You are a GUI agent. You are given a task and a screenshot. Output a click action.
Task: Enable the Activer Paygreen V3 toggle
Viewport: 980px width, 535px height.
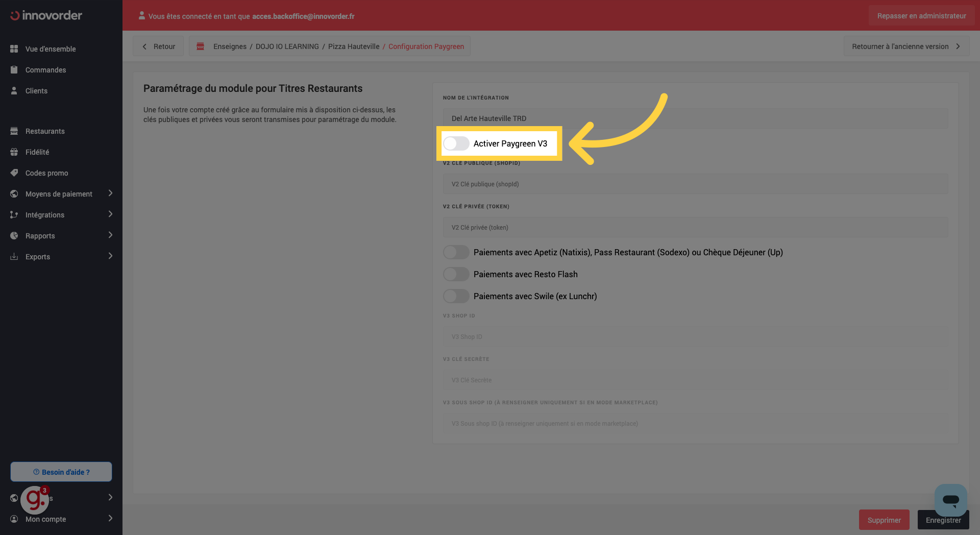pos(456,143)
